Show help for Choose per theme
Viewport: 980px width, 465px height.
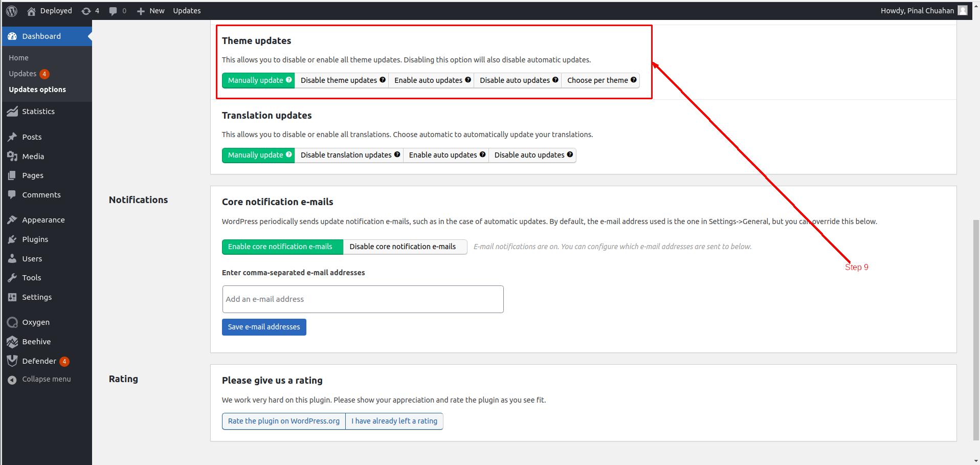(634, 80)
